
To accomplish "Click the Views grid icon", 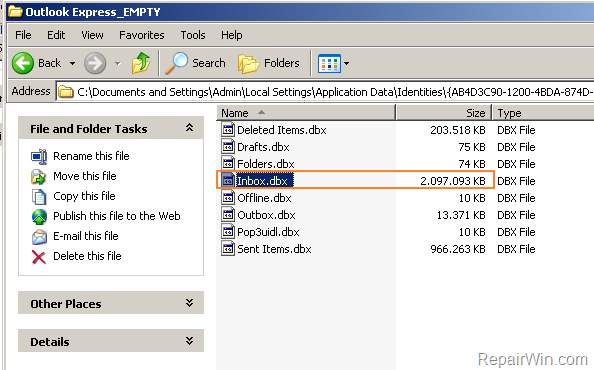I will pyautogui.click(x=329, y=63).
